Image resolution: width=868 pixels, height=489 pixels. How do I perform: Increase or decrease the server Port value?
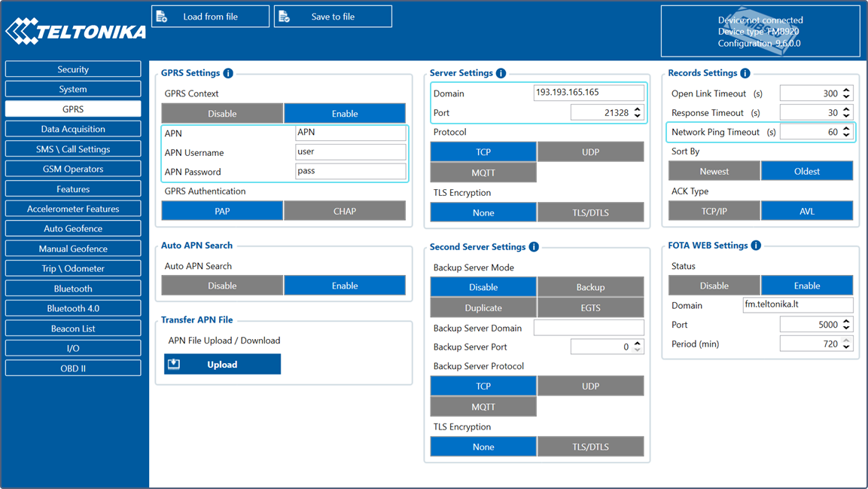(x=638, y=113)
